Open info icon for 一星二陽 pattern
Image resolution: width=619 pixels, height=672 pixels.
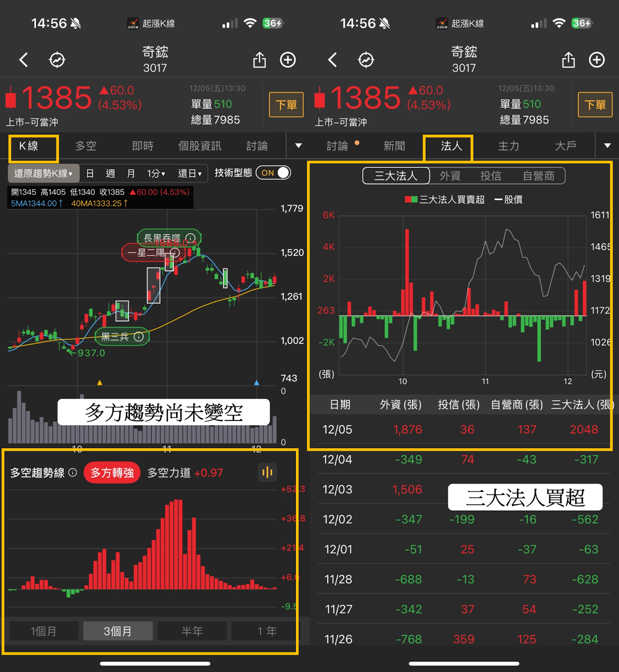pos(175,252)
